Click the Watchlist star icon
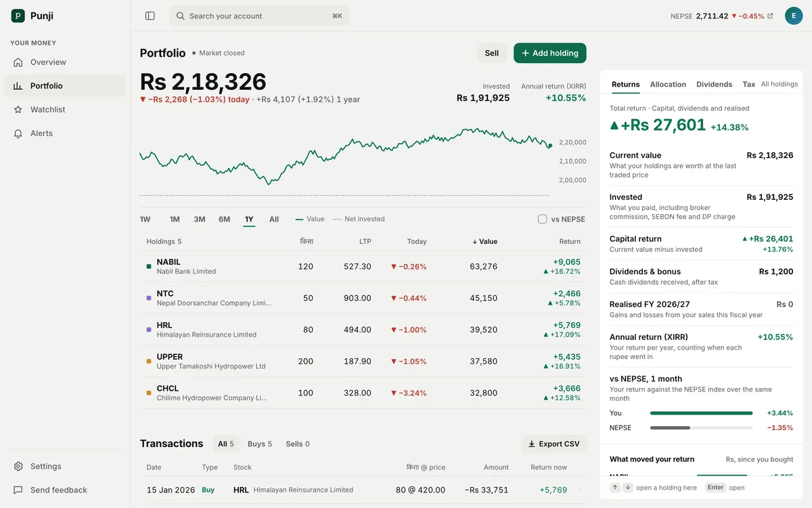This screenshot has width=812, height=508. pos(18,110)
